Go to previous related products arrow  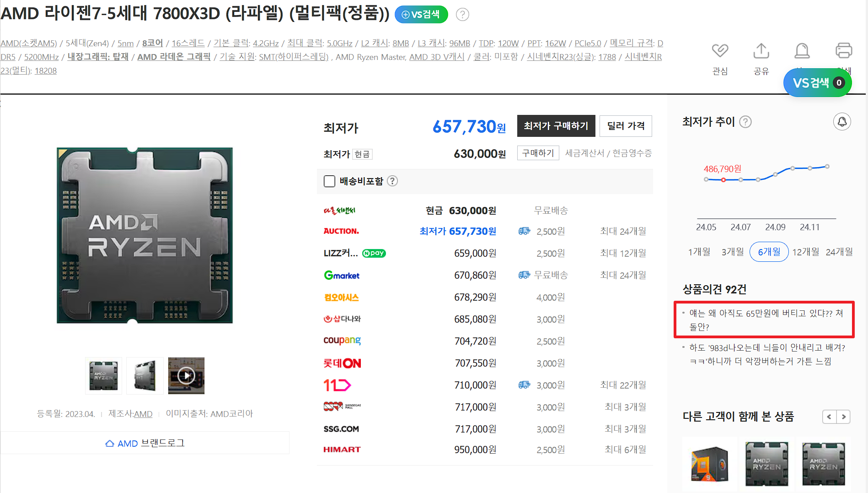[x=829, y=417]
